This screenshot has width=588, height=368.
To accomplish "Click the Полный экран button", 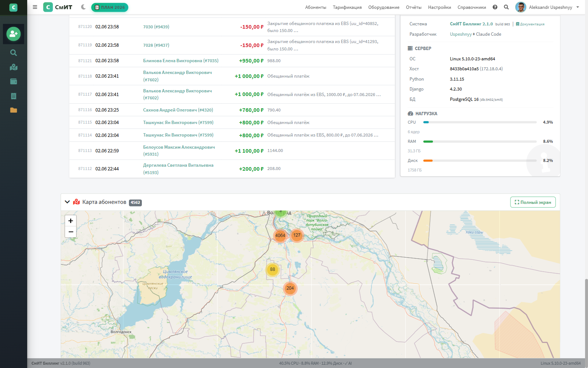I will (x=533, y=202).
